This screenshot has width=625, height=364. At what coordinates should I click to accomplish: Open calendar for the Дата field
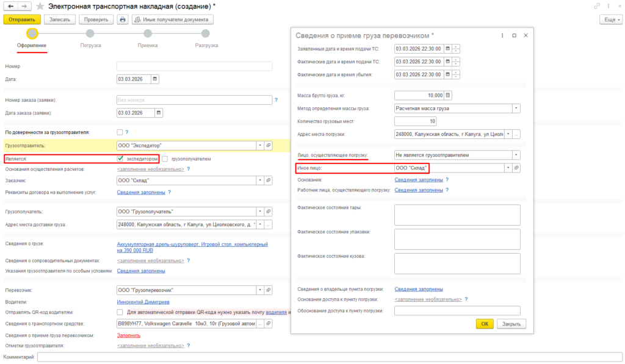pos(155,79)
